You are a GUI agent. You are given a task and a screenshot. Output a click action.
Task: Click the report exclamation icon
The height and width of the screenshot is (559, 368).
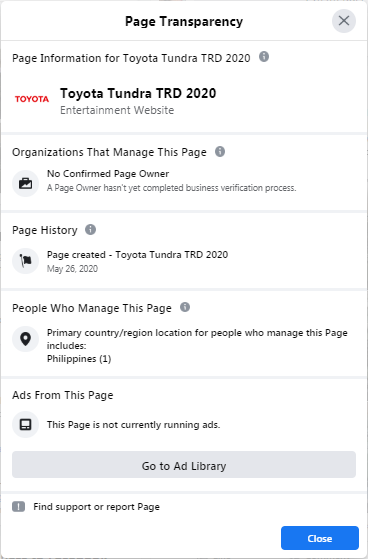click(x=19, y=507)
